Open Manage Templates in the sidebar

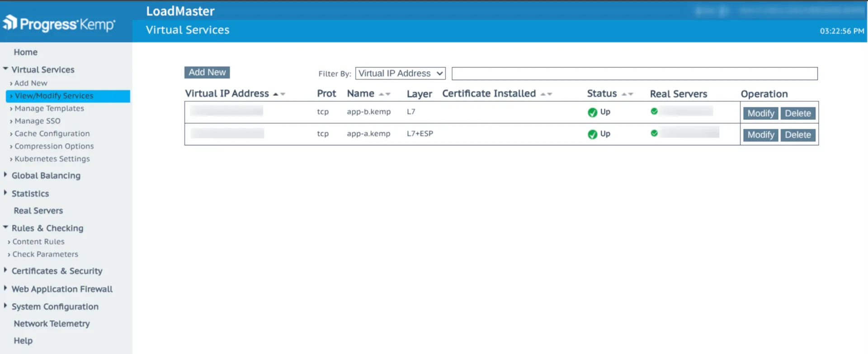pyautogui.click(x=49, y=109)
